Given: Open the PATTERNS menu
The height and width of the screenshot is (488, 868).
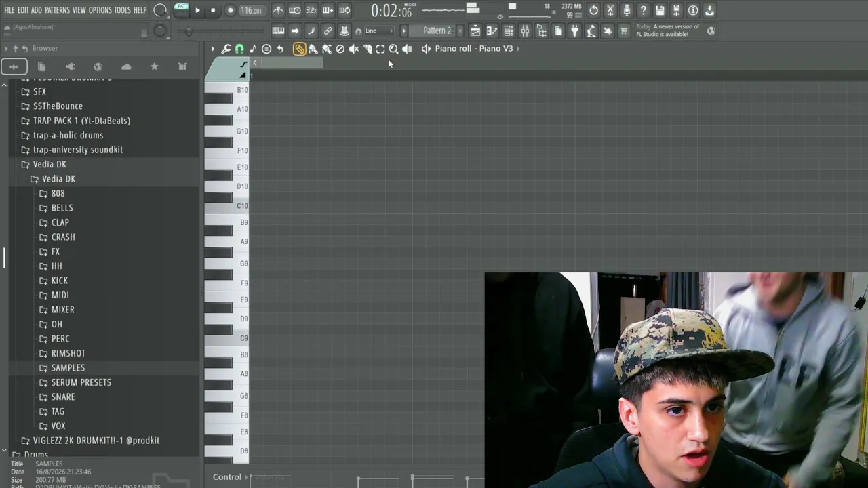Looking at the screenshot, I should tap(58, 10).
